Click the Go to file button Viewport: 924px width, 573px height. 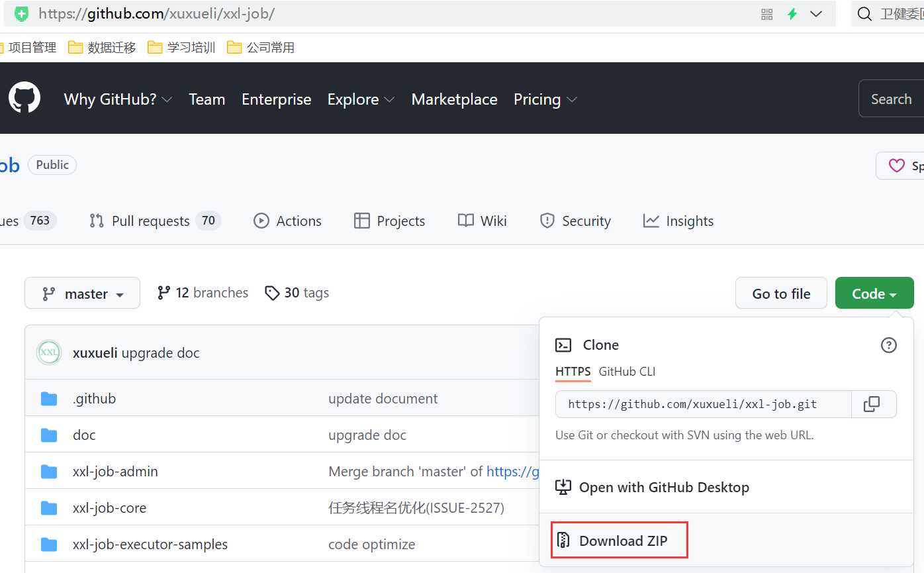click(x=781, y=293)
